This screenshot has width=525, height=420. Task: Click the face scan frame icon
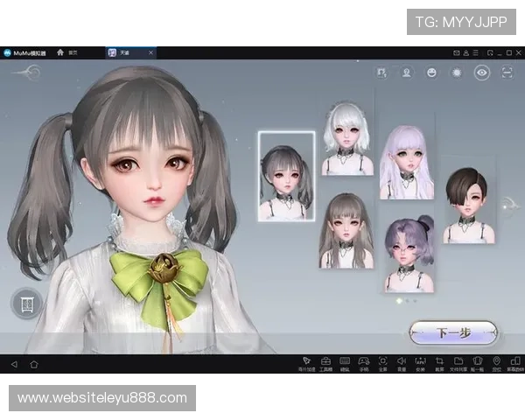pyautogui.click(x=507, y=73)
